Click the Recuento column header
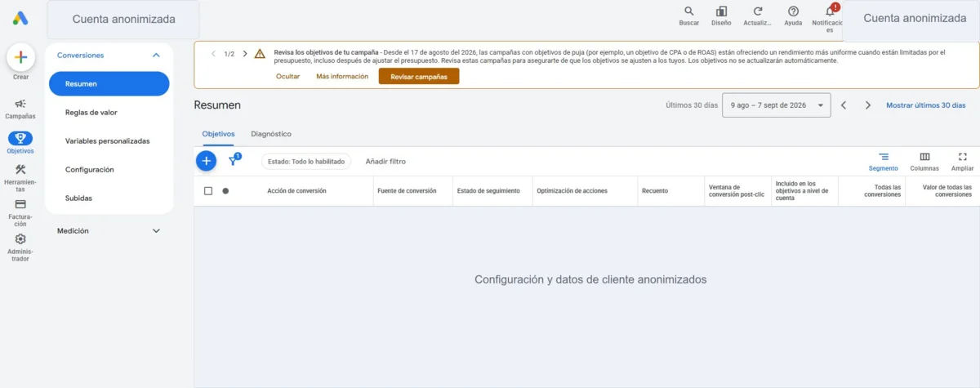 655,191
